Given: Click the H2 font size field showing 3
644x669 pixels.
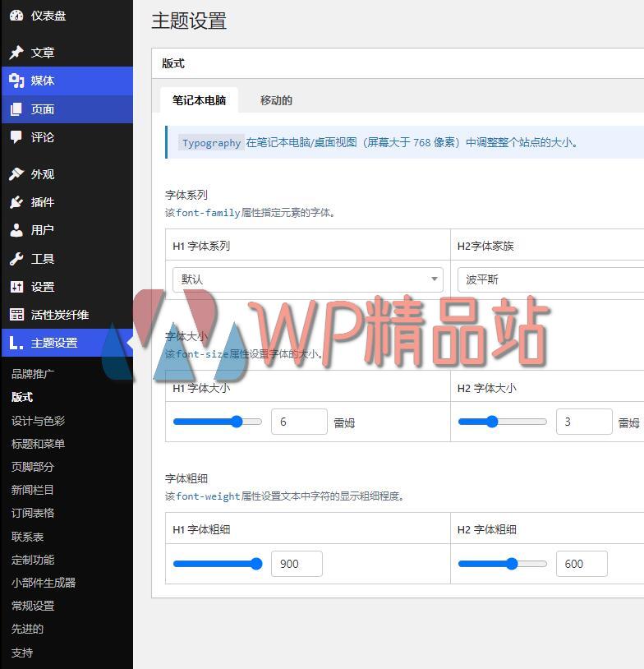Looking at the screenshot, I should pyautogui.click(x=584, y=422).
